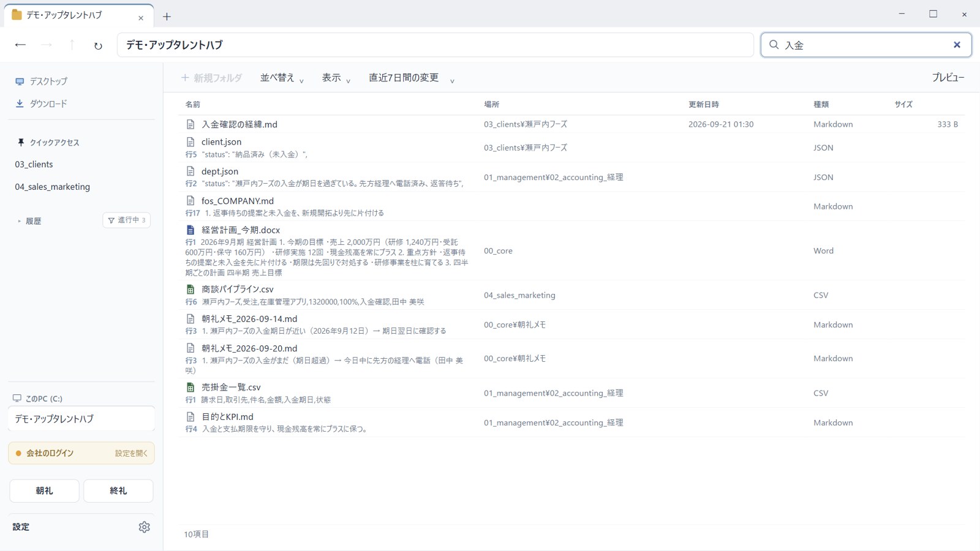The width and height of the screenshot is (980, 551).
Task: Click the 新規フォルダ button
Action: pyautogui.click(x=211, y=78)
